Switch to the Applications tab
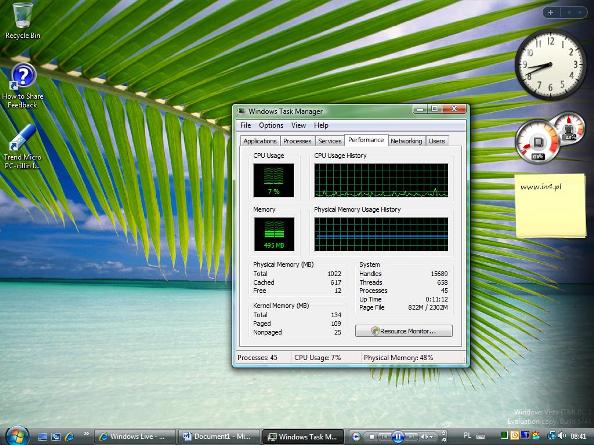This screenshot has height=445, width=594. pyautogui.click(x=260, y=141)
